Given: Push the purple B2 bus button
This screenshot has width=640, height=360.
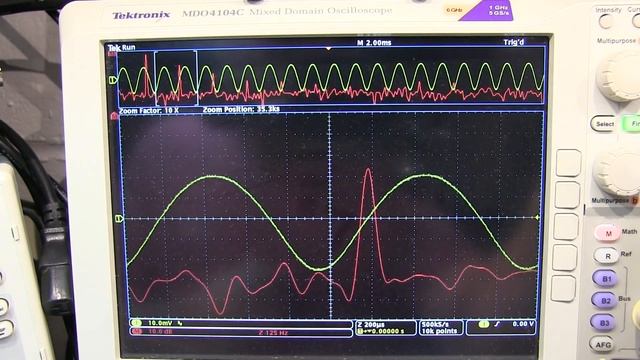Looking at the screenshot, I should coord(605,300).
